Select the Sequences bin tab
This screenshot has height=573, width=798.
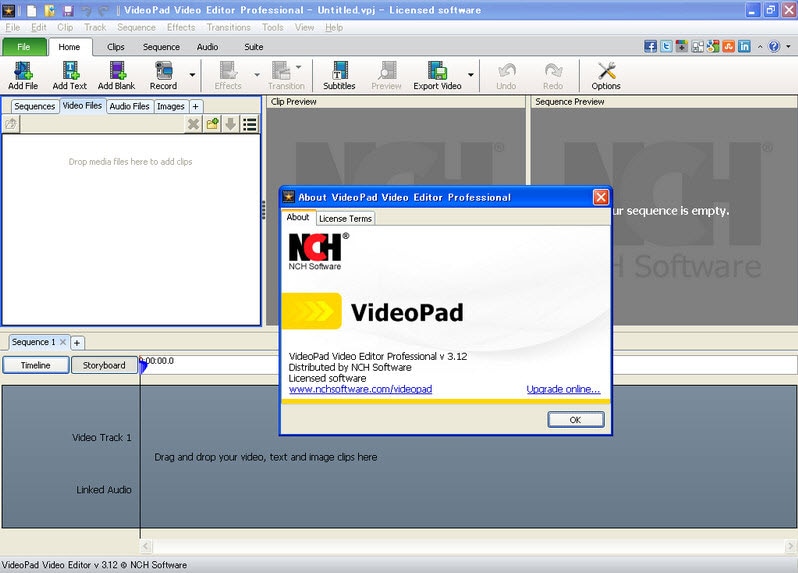click(x=35, y=106)
